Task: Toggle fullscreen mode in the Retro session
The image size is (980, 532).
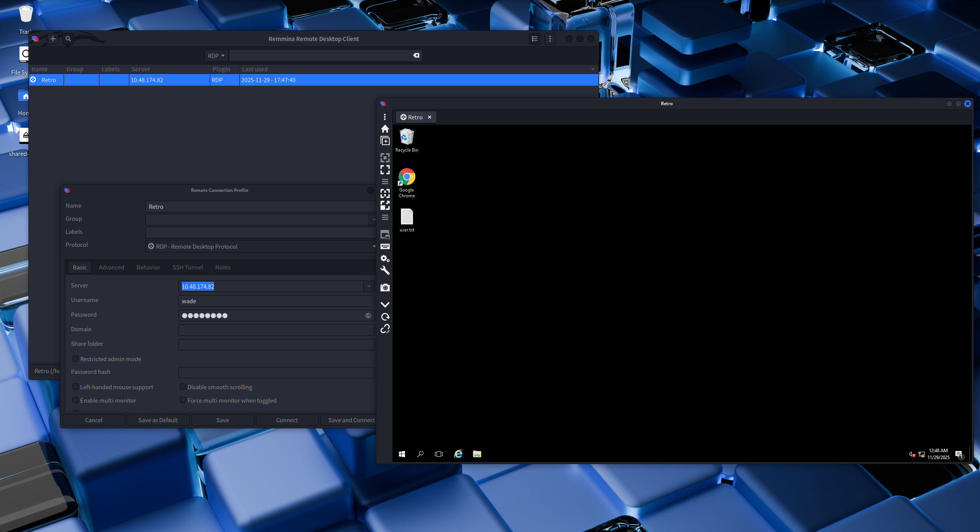Action: [385, 170]
